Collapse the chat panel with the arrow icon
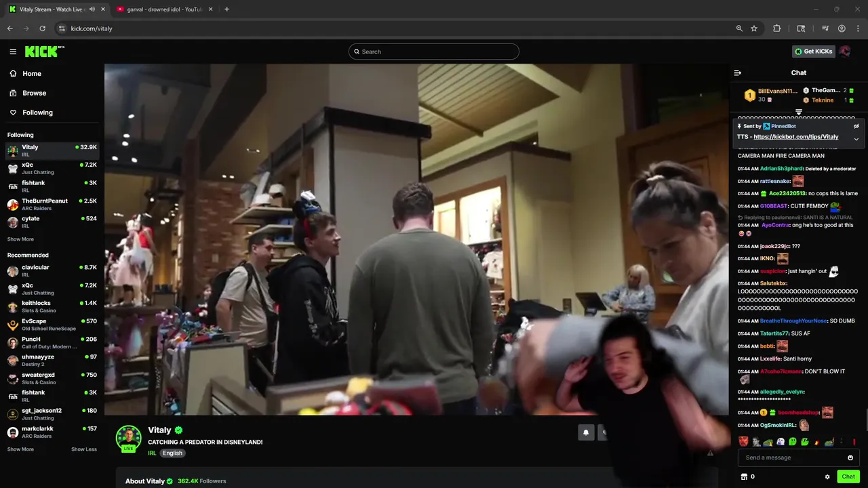 [x=738, y=73]
